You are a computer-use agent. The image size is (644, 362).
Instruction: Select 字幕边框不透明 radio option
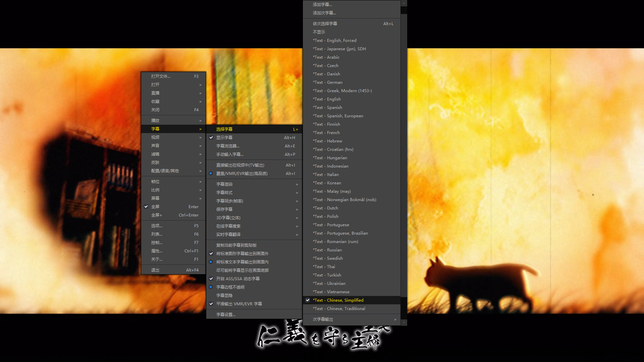coord(254,287)
